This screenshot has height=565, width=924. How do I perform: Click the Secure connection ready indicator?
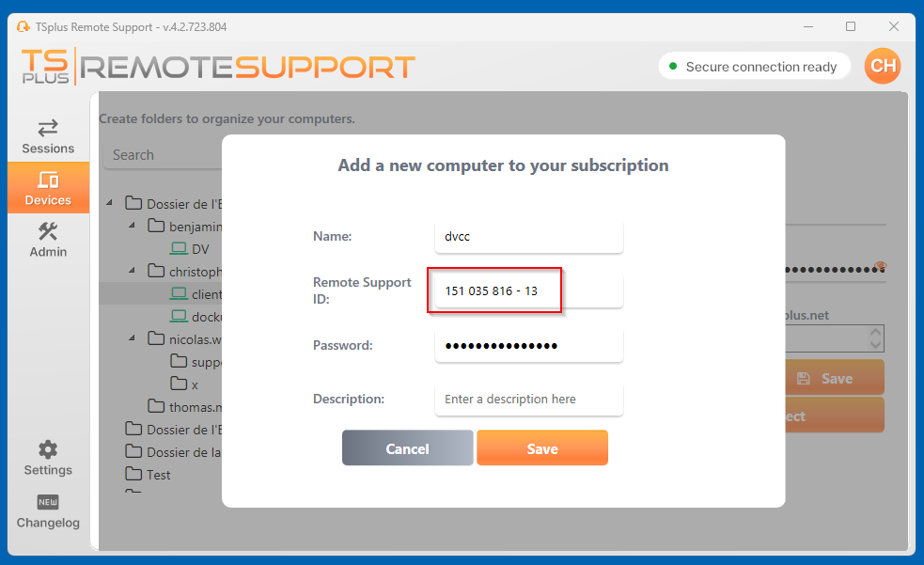tap(754, 66)
